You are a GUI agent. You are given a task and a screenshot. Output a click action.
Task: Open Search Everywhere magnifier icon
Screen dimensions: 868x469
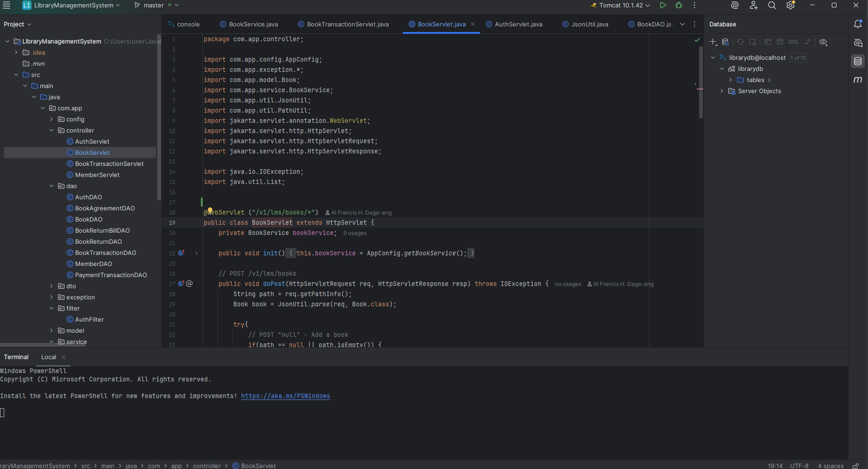(x=772, y=6)
